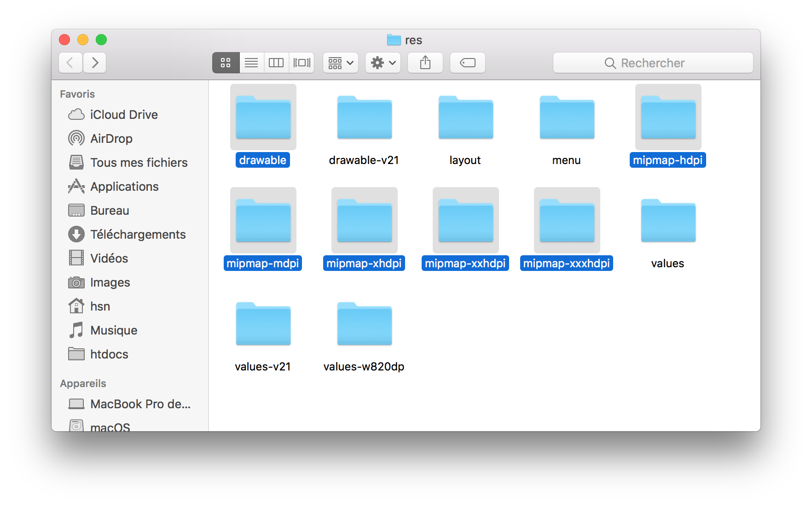Switch to list view mode
812x505 pixels.
coord(251,63)
